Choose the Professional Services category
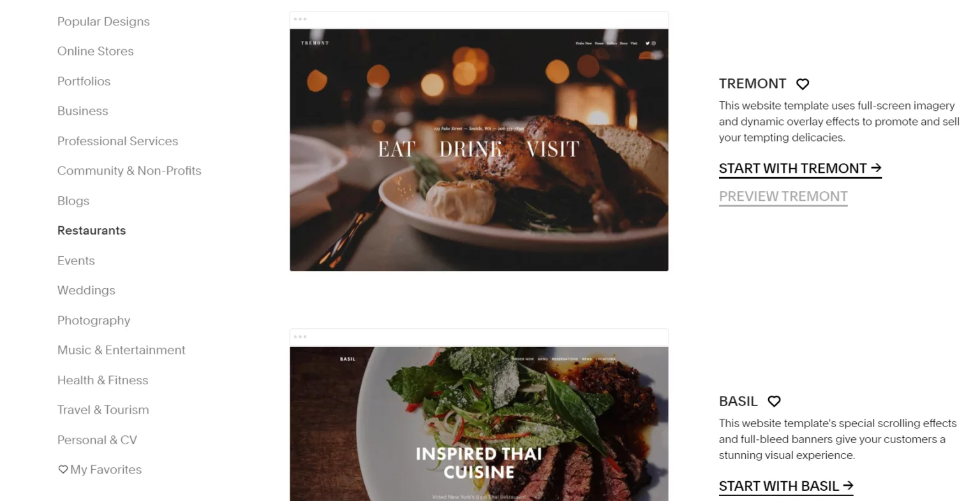The image size is (980, 501). point(117,141)
